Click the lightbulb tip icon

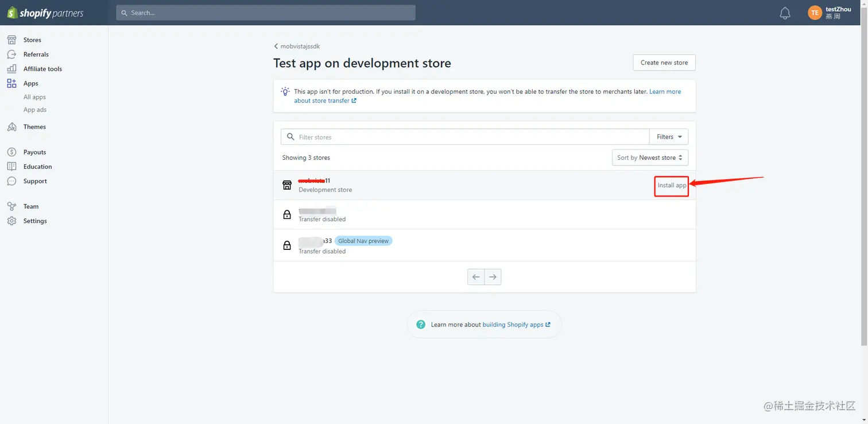coord(285,91)
